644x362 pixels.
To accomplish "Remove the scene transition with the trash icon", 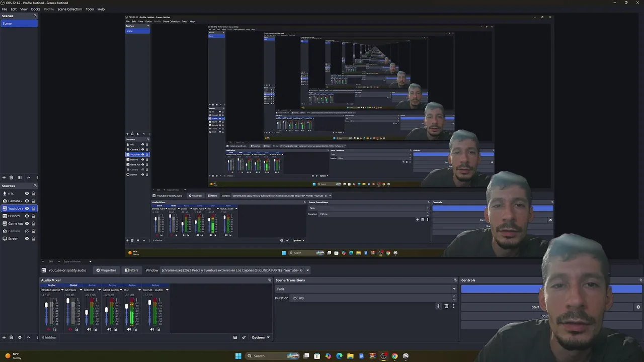I will 446,306.
